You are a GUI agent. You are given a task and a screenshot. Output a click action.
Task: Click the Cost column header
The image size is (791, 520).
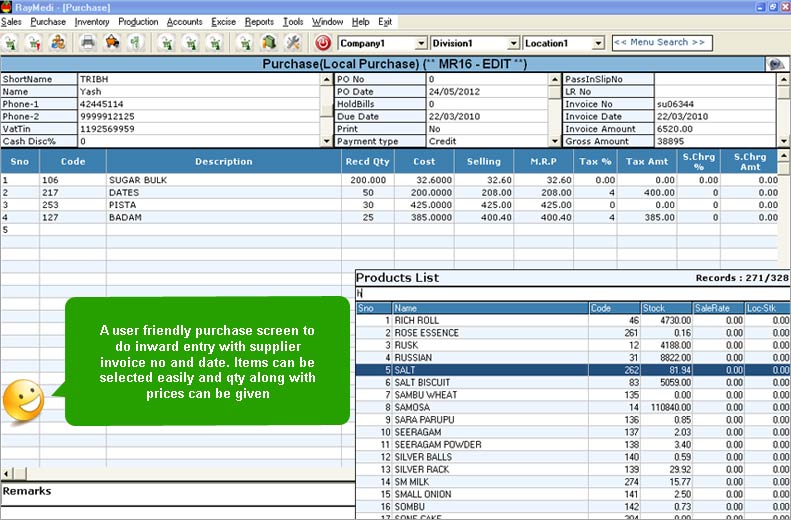coord(424,162)
